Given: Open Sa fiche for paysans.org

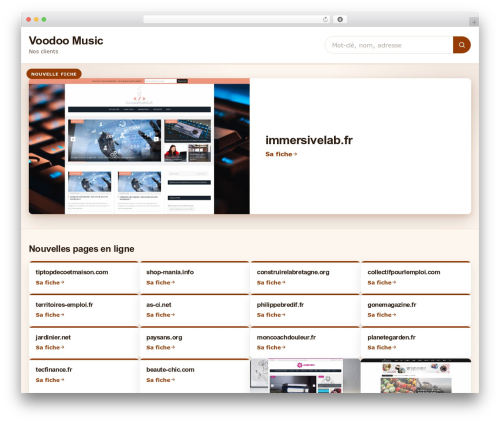Looking at the screenshot, I should (160, 347).
